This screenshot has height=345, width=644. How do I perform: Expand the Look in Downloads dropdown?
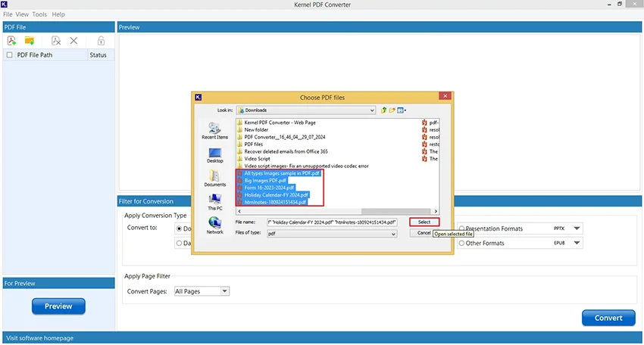[x=372, y=110]
